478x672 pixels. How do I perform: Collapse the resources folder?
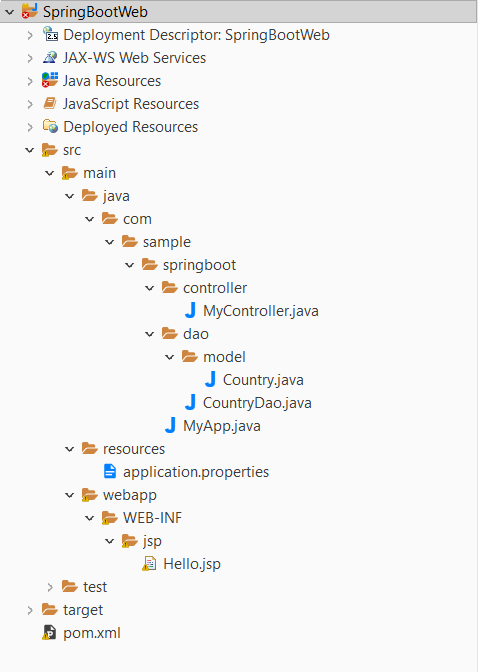69,449
